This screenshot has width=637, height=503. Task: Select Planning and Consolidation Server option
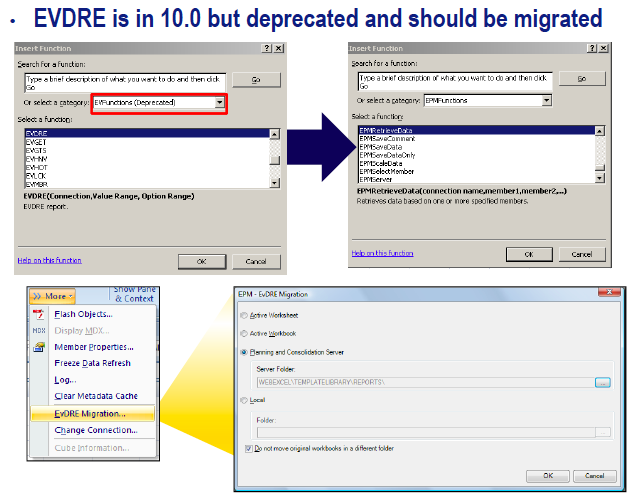coord(244,352)
